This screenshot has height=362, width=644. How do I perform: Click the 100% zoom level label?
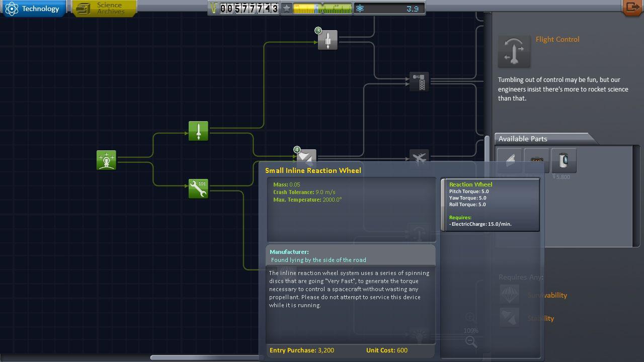(x=471, y=331)
